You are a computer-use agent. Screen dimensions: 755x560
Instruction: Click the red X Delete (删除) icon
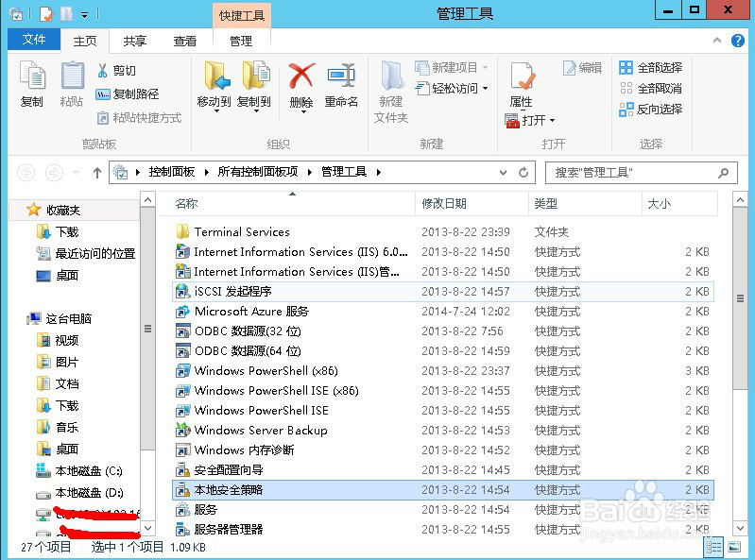[x=301, y=76]
